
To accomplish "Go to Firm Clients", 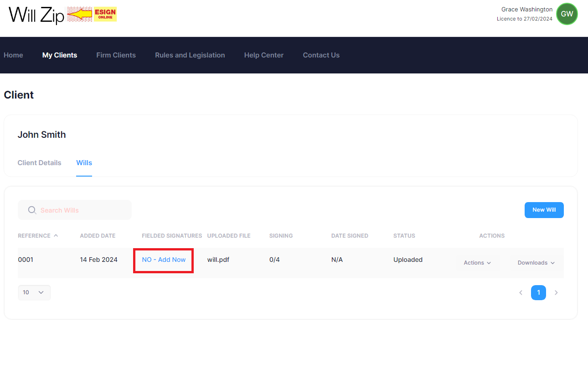I will (x=116, y=55).
